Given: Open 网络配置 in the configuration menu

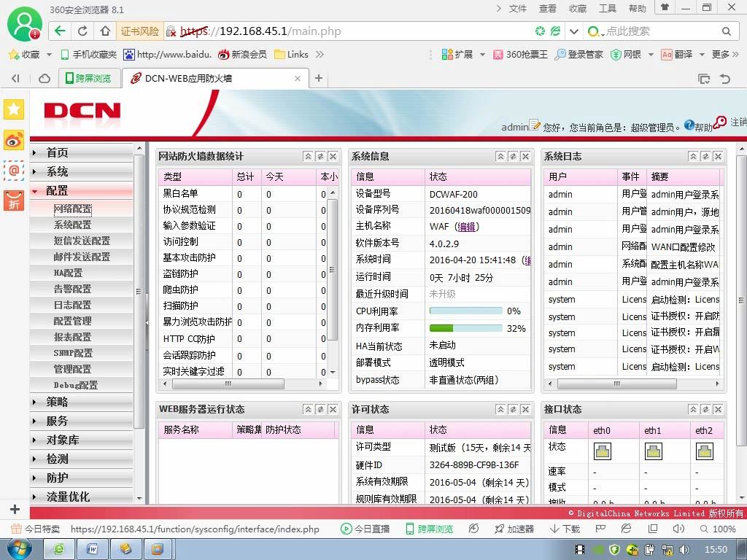Looking at the screenshot, I should [72, 209].
